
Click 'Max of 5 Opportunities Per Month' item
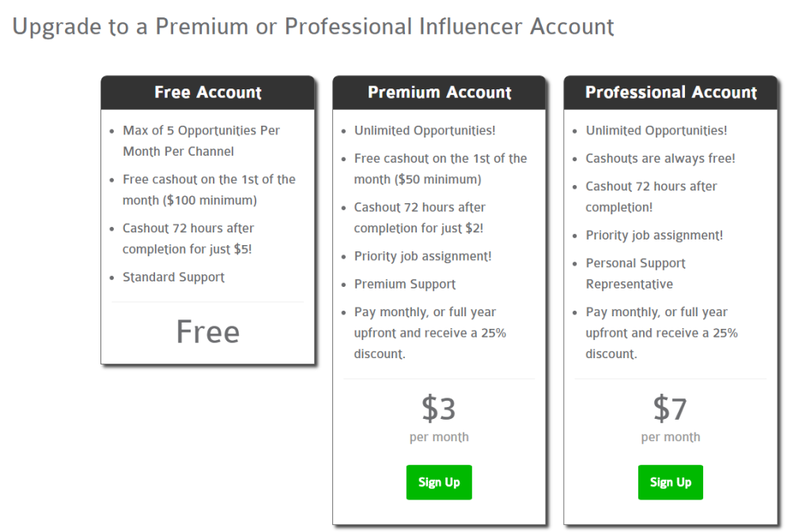click(201, 141)
